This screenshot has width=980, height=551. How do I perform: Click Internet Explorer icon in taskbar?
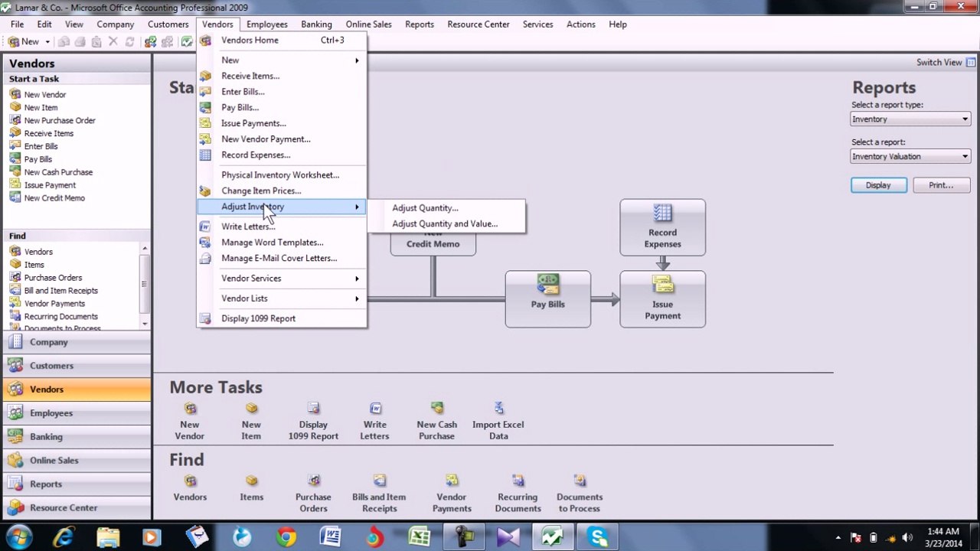click(64, 537)
